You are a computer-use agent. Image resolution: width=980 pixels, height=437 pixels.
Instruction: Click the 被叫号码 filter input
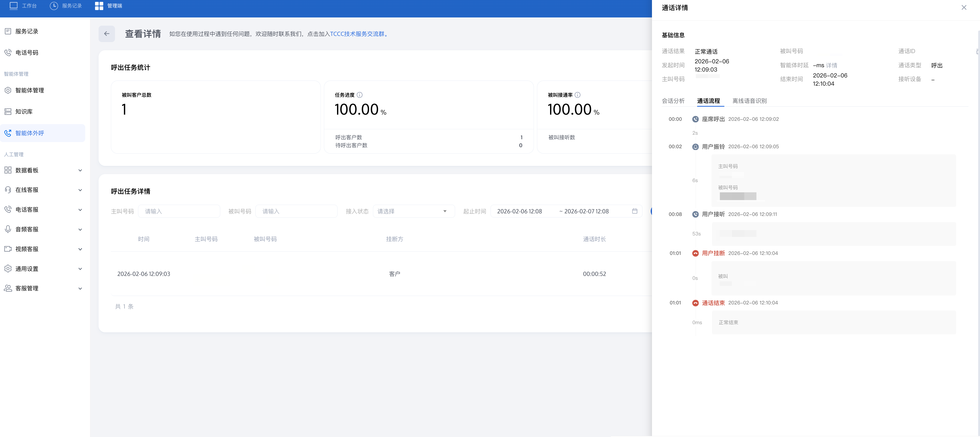[296, 211]
